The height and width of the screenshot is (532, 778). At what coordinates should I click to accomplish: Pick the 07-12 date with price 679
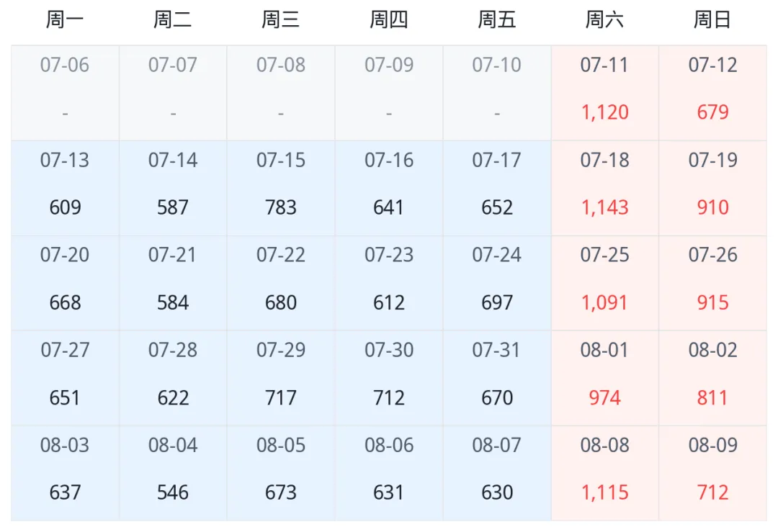pos(712,93)
